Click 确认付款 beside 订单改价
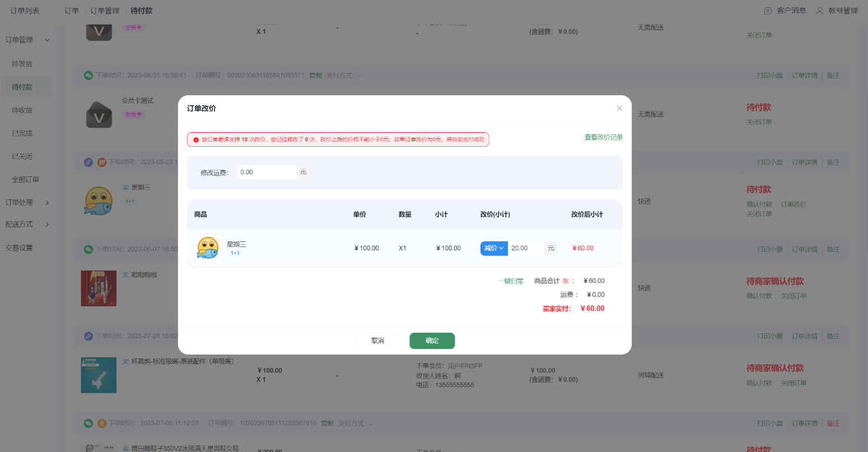 tap(759, 204)
